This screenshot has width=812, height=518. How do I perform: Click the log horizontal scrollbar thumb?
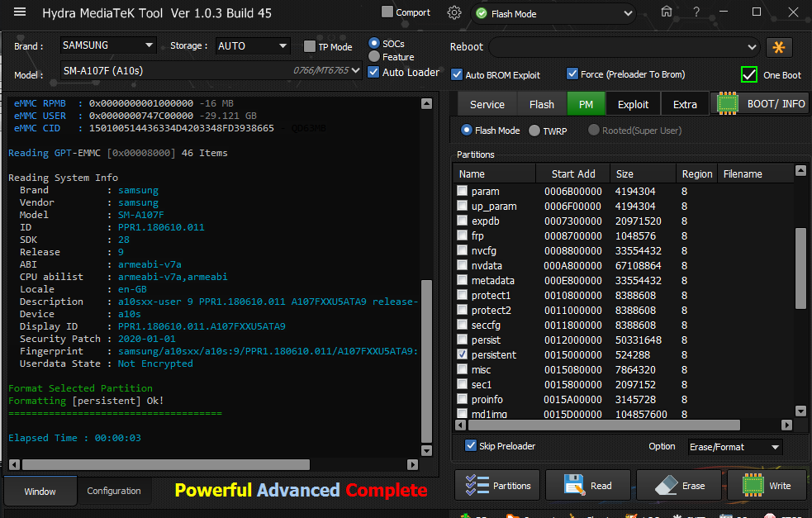point(166,464)
